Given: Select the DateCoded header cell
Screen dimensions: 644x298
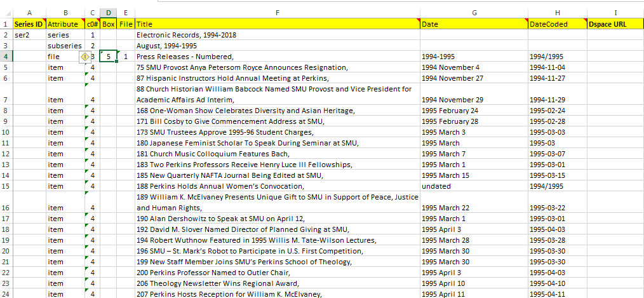Looking at the screenshot, I should pyautogui.click(x=557, y=24).
